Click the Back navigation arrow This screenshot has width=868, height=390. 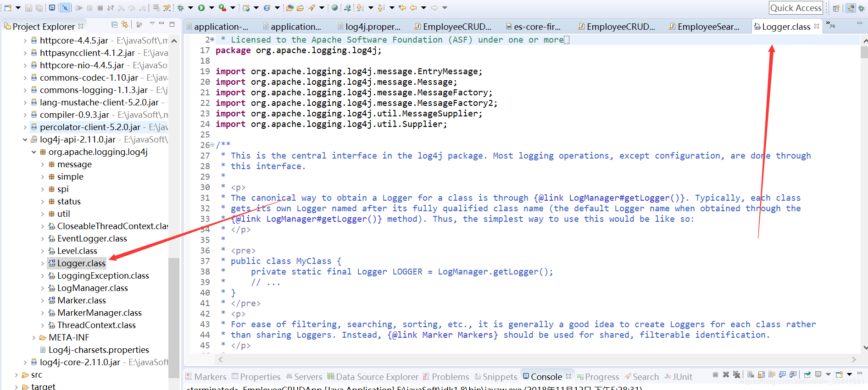pos(413,8)
